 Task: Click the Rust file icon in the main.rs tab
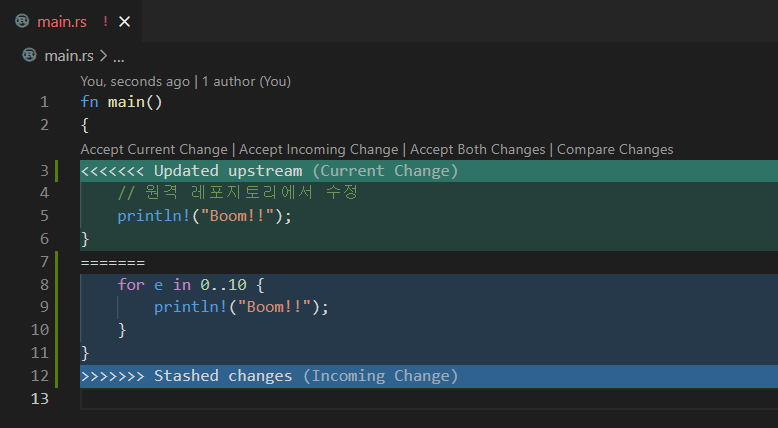tap(22, 21)
